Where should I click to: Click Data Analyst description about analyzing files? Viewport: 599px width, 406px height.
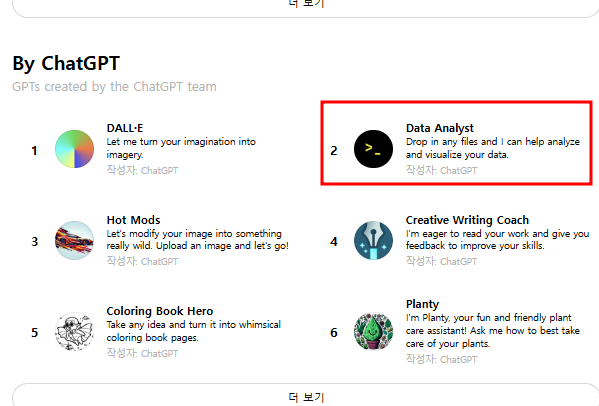pyautogui.click(x=493, y=148)
